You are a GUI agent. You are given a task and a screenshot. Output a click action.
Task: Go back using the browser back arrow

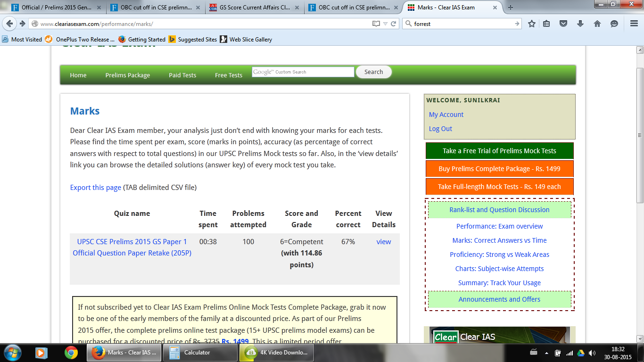click(10, 24)
